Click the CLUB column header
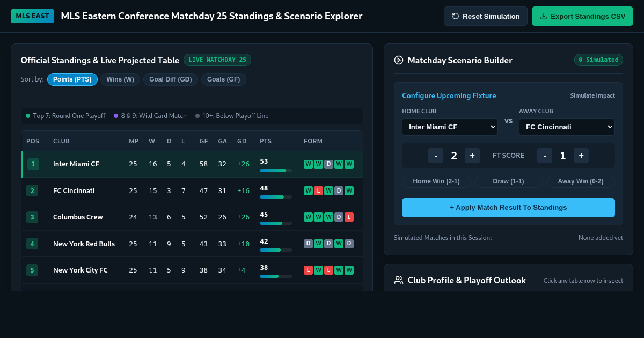This screenshot has height=338, width=644. pos(61,141)
